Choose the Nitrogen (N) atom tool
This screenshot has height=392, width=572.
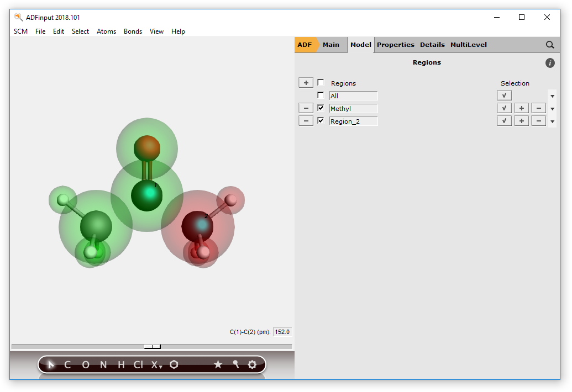(x=103, y=365)
